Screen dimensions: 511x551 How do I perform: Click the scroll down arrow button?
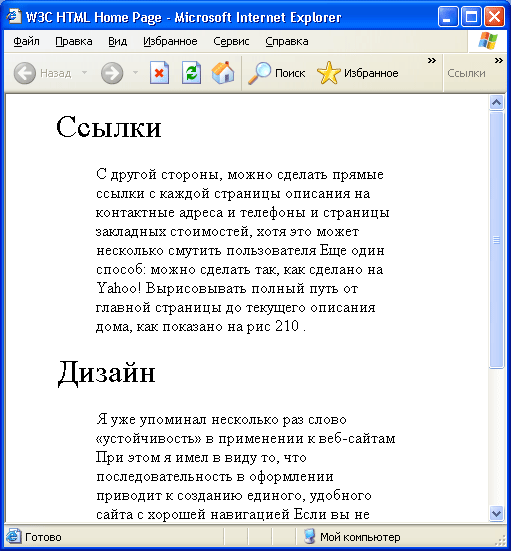(x=496, y=513)
